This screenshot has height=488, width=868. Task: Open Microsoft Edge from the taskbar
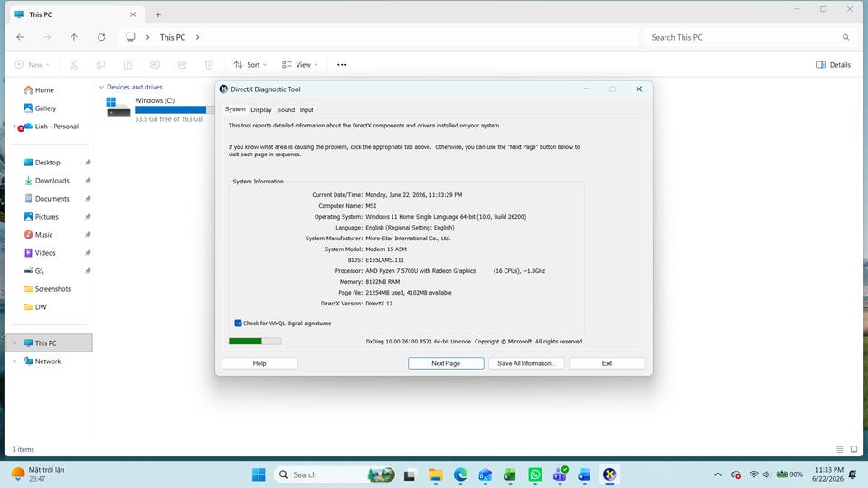(x=460, y=474)
